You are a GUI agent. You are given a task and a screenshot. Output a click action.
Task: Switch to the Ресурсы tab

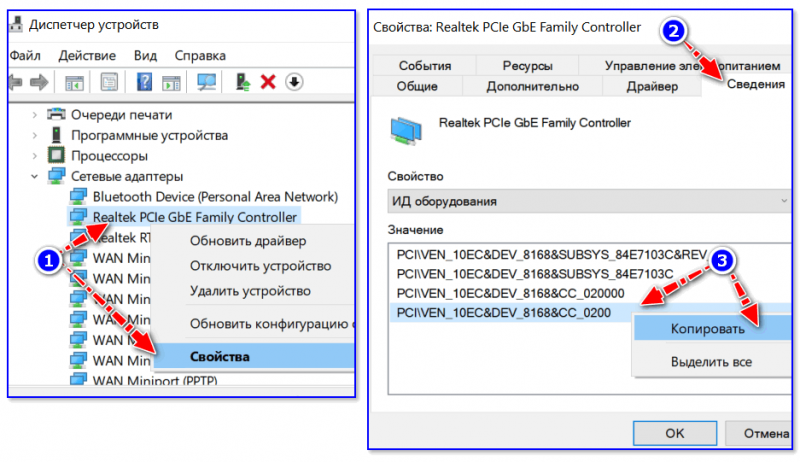pyautogui.click(x=527, y=65)
